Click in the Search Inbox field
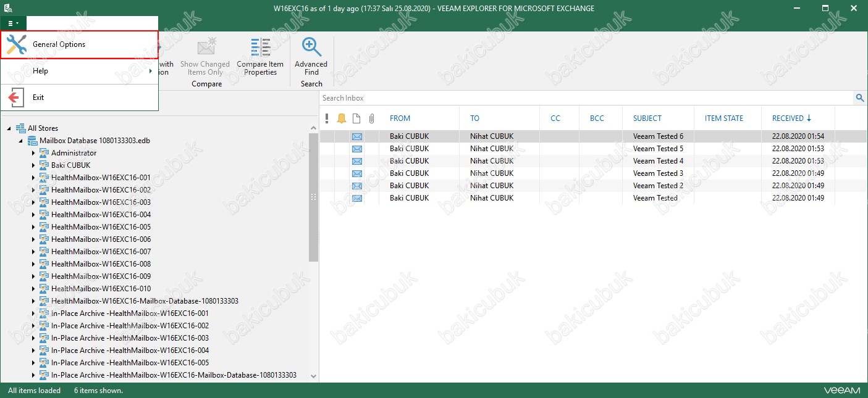 (x=586, y=98)
